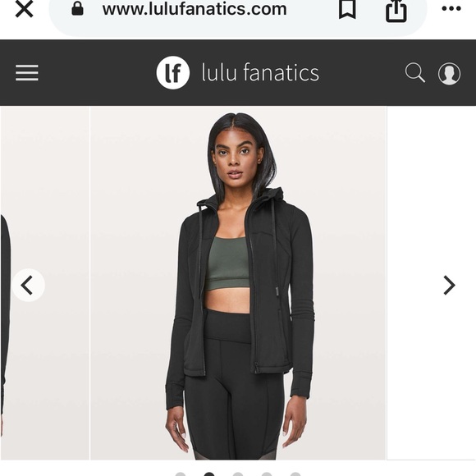Jump to the last carousel dot

pyautogui.click(x=295, y=474)
